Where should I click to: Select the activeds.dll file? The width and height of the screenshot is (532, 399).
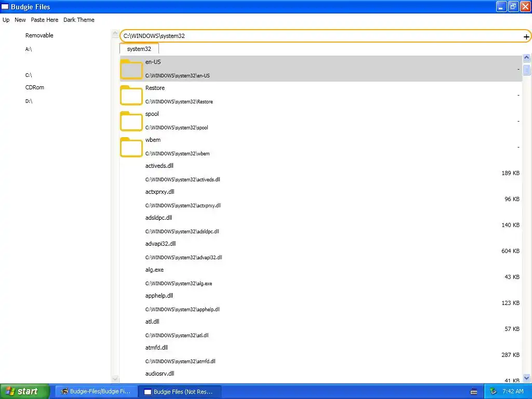click(321, 172)
